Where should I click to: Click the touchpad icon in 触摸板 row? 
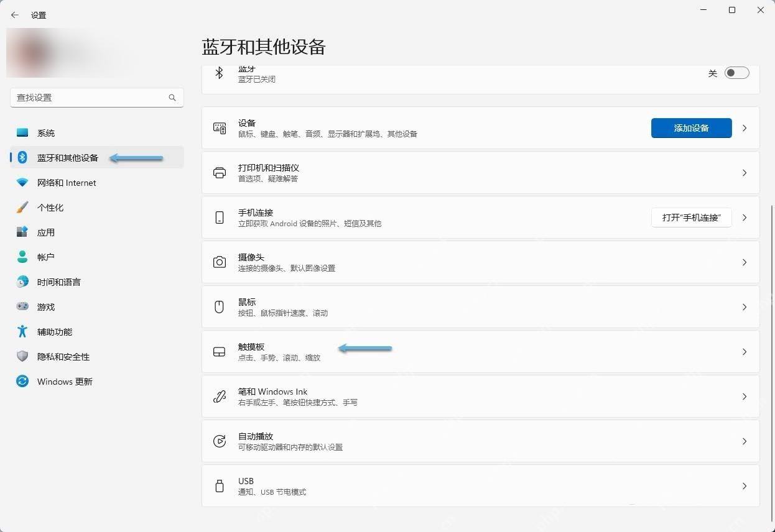point(219,352)
